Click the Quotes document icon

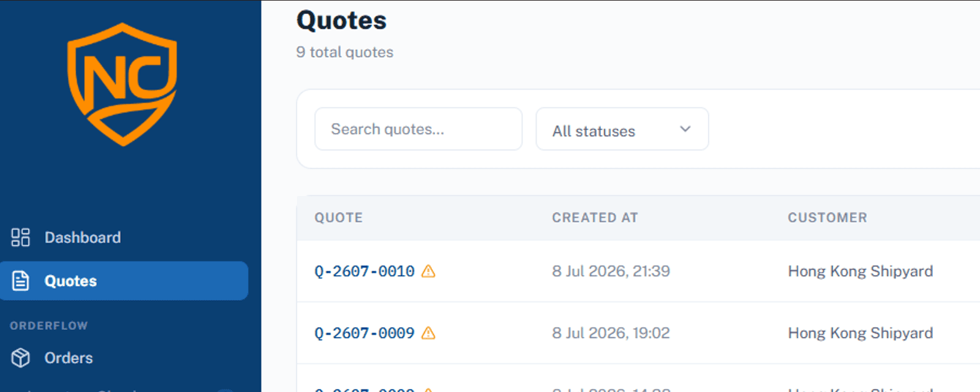tap(21, 281)
